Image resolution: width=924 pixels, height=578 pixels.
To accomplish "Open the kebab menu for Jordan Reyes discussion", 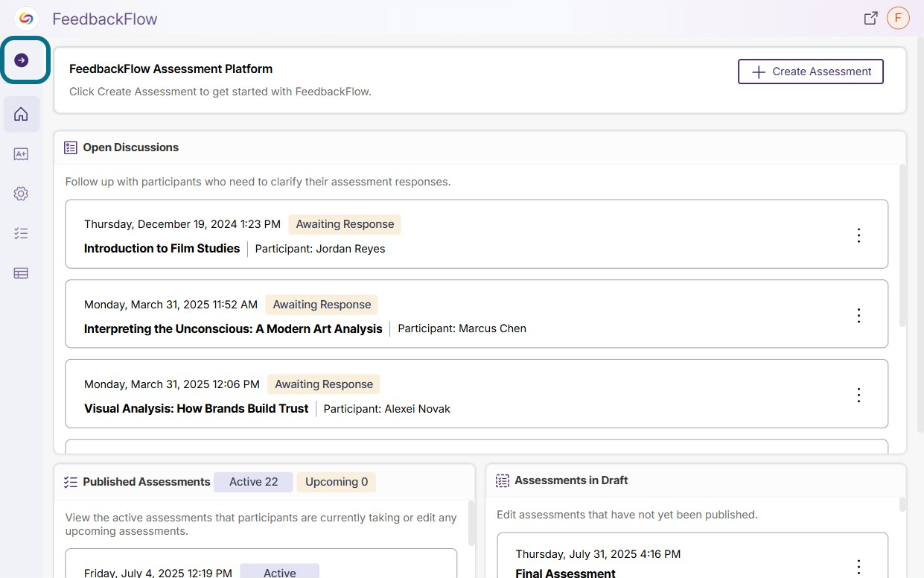I will pyautogui.click(x=858, y=235).
